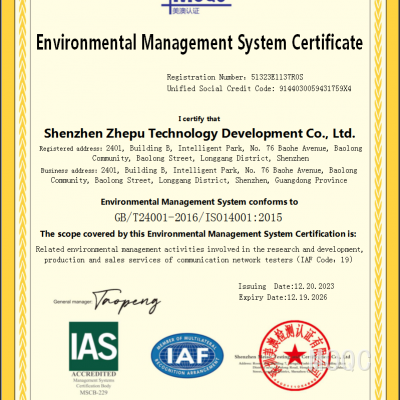Click Issuing Date:12.20.2023
400x400 pixels.
[x=286, y=286]
